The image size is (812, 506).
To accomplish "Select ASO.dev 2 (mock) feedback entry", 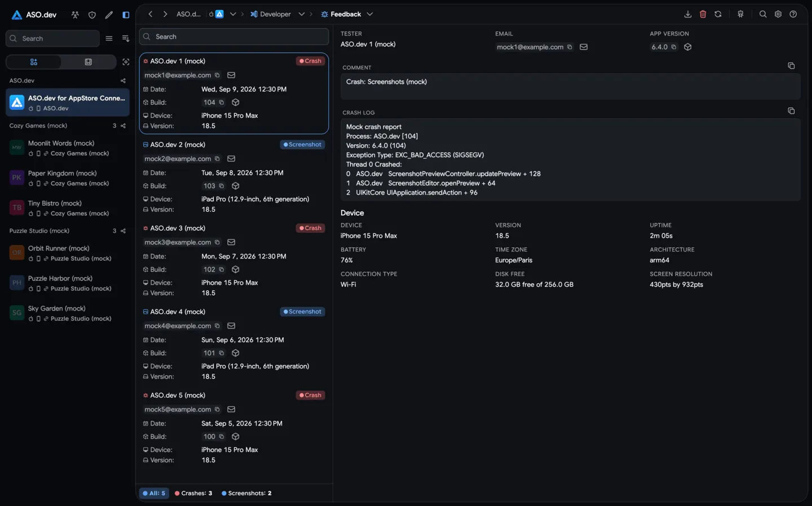I will coord(234,176).
